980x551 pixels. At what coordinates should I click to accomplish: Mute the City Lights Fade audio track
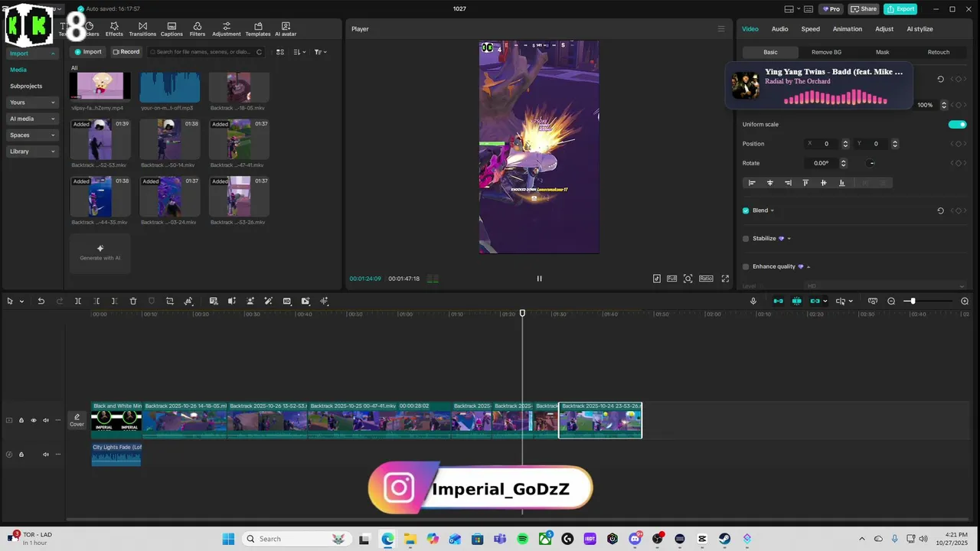coord(46,455)
